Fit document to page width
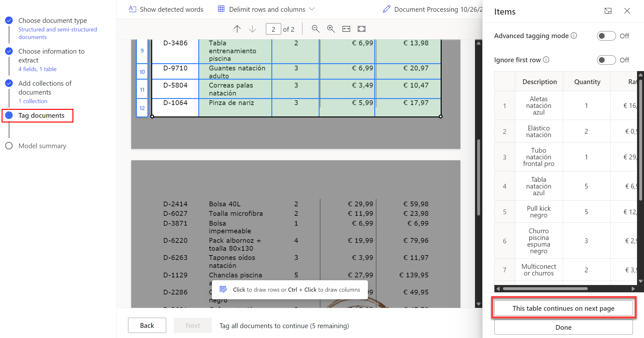 pyautogui.click(x=346, y=29)
